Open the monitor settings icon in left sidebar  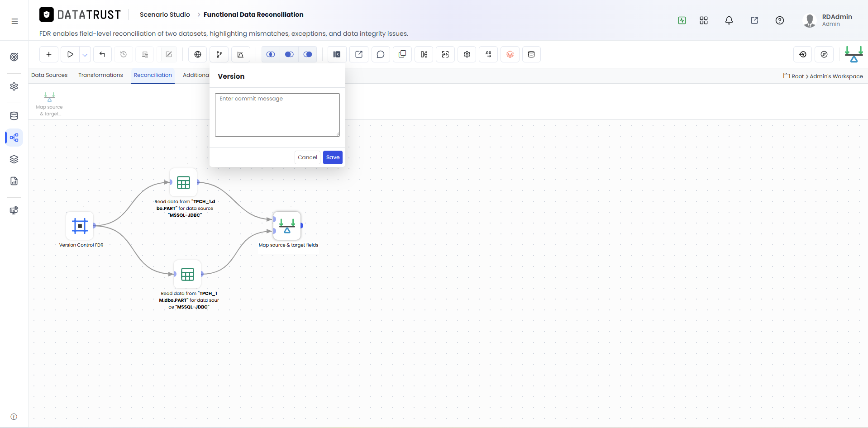14,210
